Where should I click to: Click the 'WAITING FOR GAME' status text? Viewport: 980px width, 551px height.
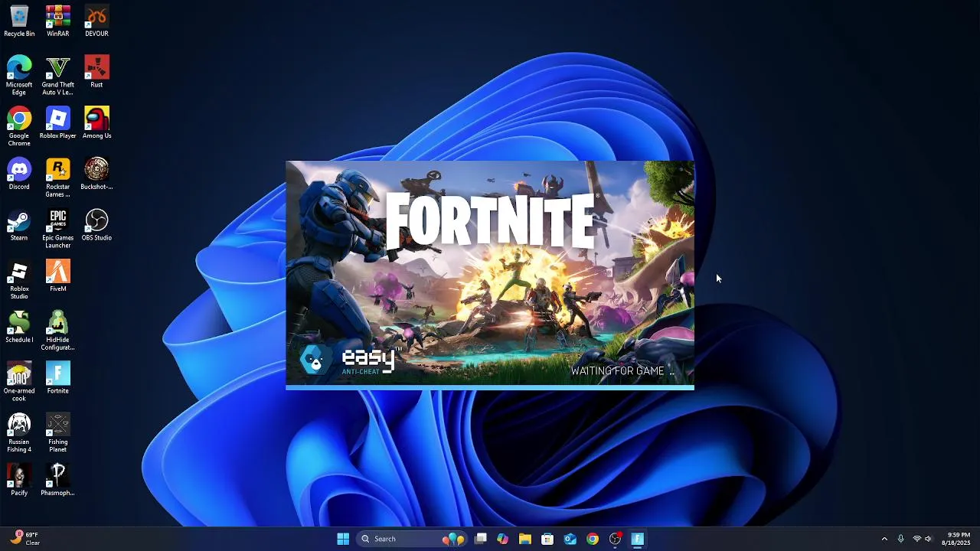point(623,371)
